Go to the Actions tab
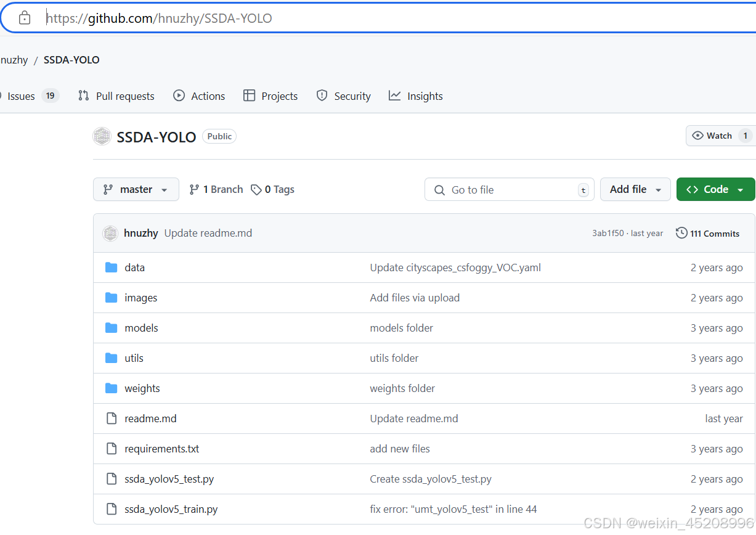This screenshot has width=756, height=535. point(199,96)
